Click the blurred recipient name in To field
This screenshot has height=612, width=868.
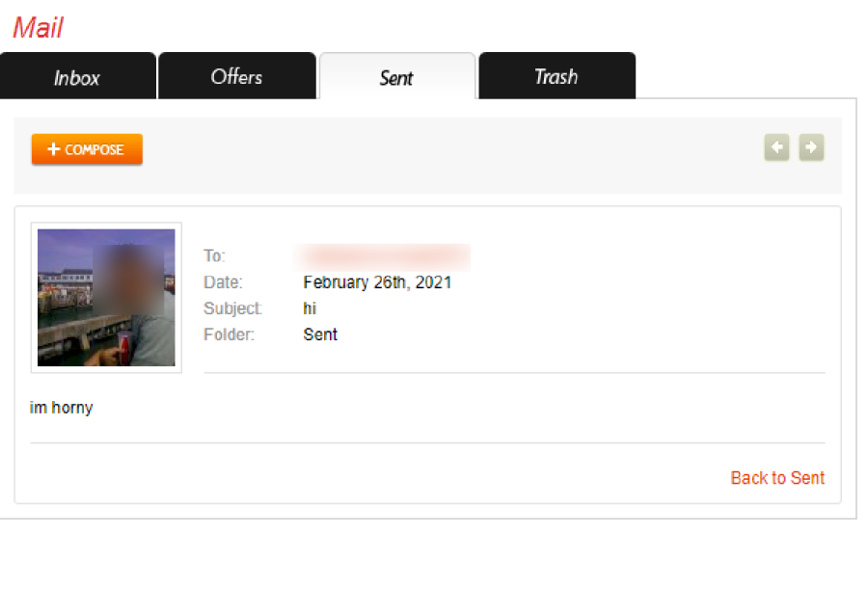382,256
